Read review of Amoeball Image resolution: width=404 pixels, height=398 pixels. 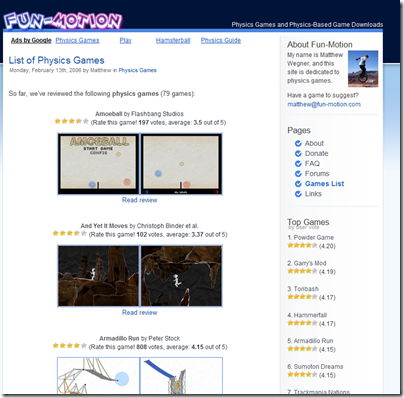[x=139, y=200]
